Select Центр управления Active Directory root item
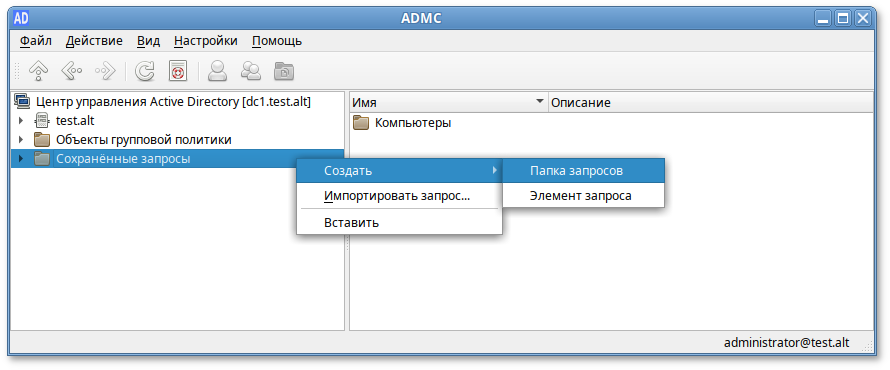 coord(173,102)
